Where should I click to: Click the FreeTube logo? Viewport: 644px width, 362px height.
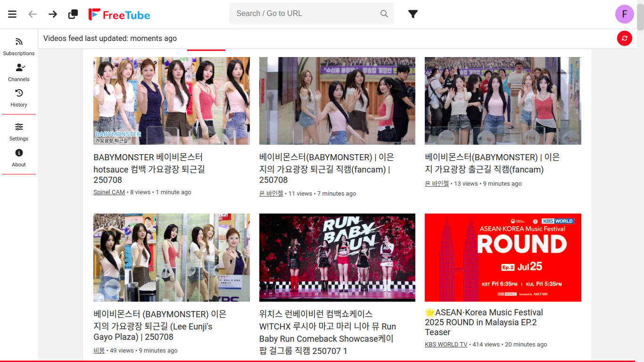[x=119, y=15]
